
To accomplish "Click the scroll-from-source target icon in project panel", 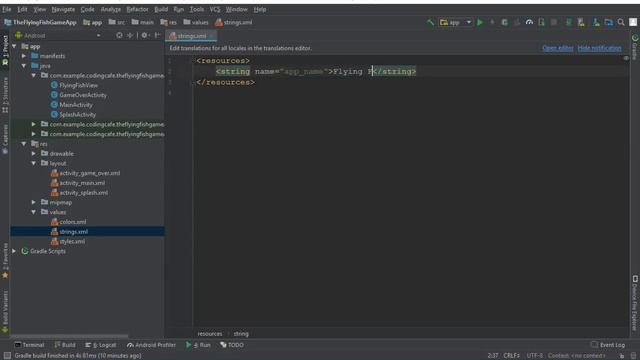I will (x=119, y=36).
